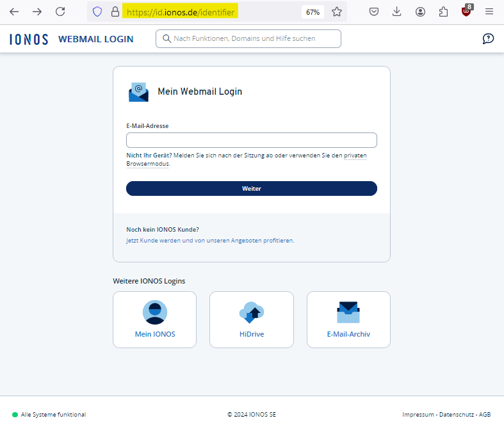Reload the current page
504x432 pixels.
coord(60,12)
